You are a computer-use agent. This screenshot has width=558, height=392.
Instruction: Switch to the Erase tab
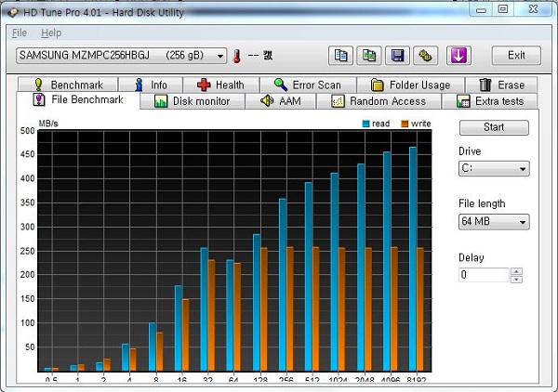(501, 85)
